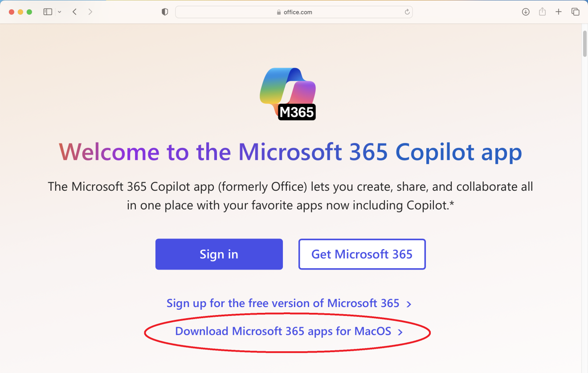Click the green full-screen window button

tap(29, 12)
